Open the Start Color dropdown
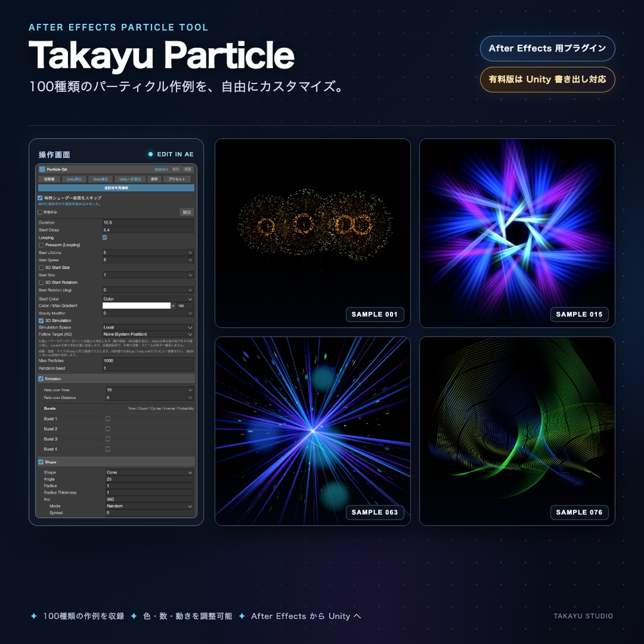The width and height of the screenshot is (644, 644). coord(148,299)
